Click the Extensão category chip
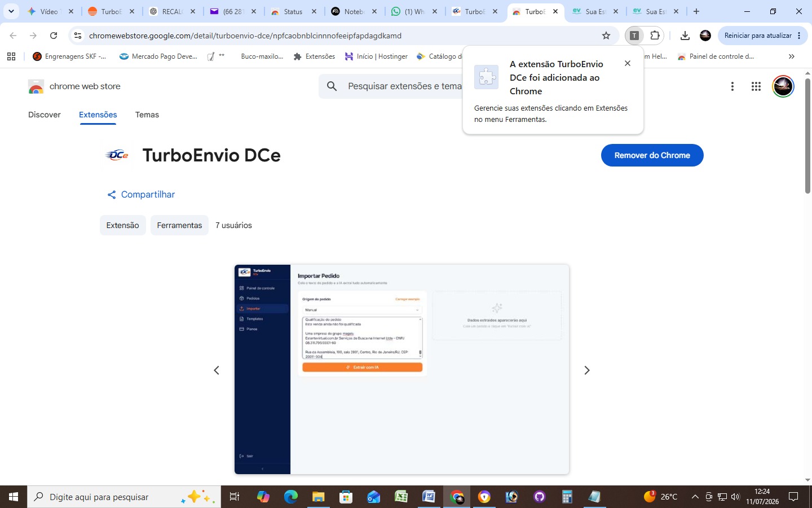 [x=123, y=225]
